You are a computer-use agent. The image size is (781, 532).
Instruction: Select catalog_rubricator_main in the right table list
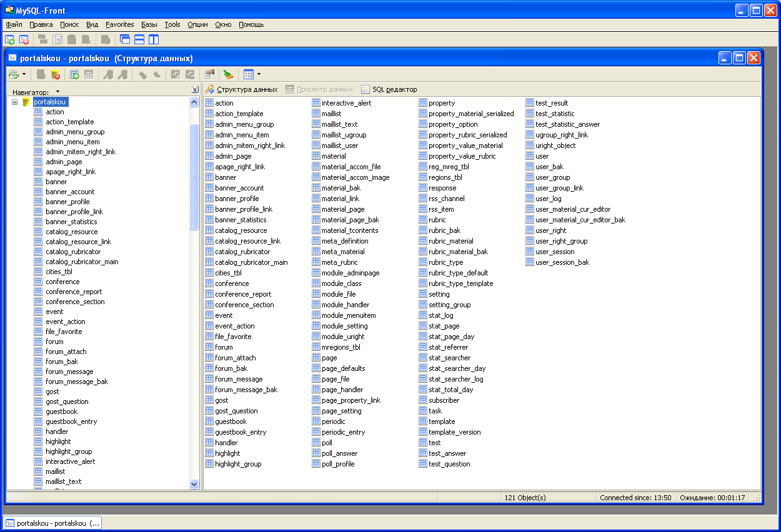point(251,262)
